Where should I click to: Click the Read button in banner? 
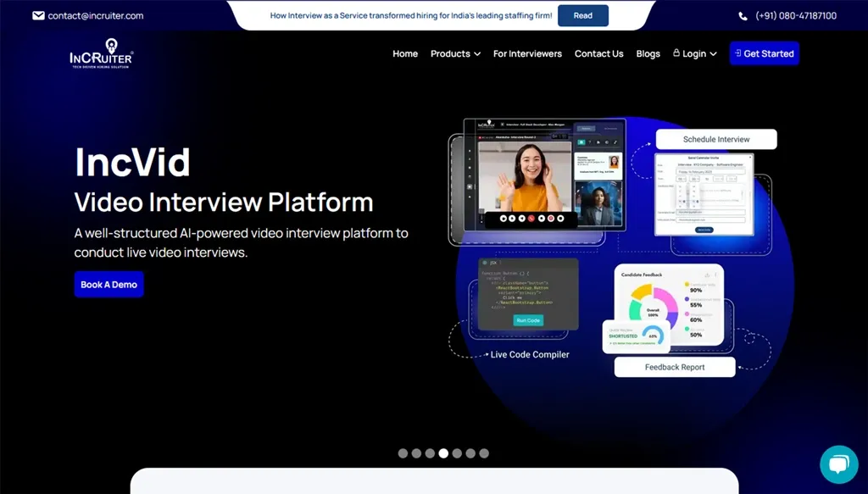pyautogui.click(x=583, y=15)
